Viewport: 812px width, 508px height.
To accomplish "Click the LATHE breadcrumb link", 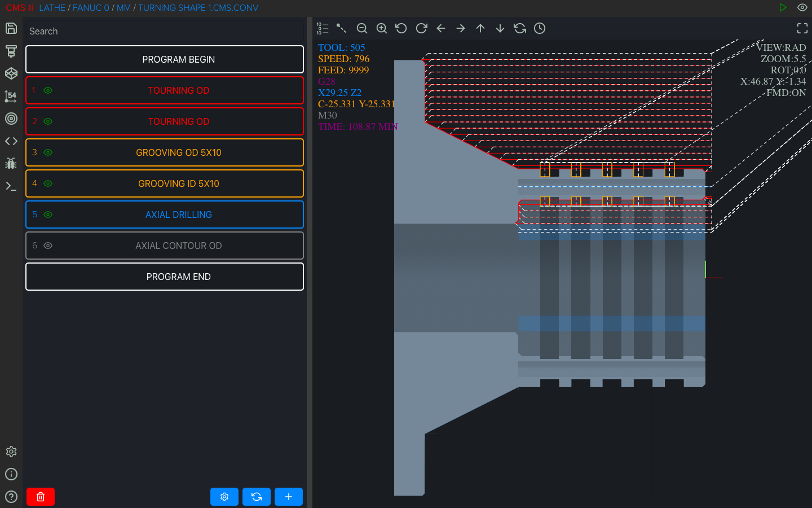I will [x=52, y=8].
